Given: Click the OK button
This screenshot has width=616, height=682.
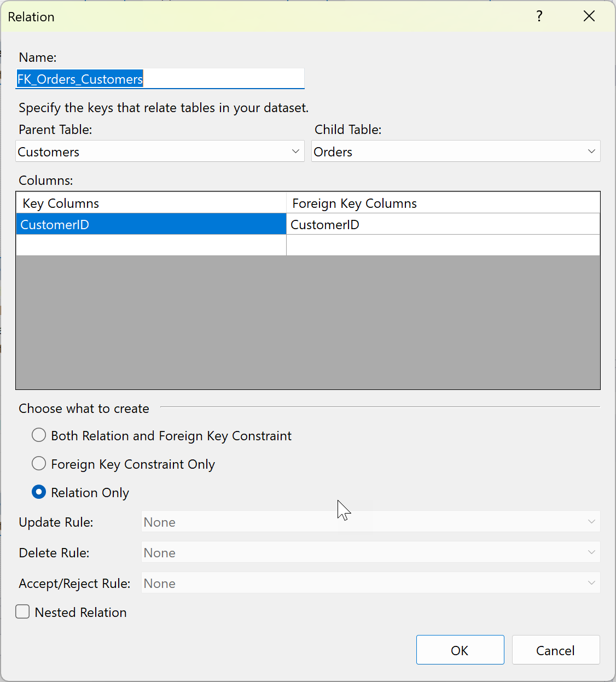Looking at the screenshot, I should point(460,650).
